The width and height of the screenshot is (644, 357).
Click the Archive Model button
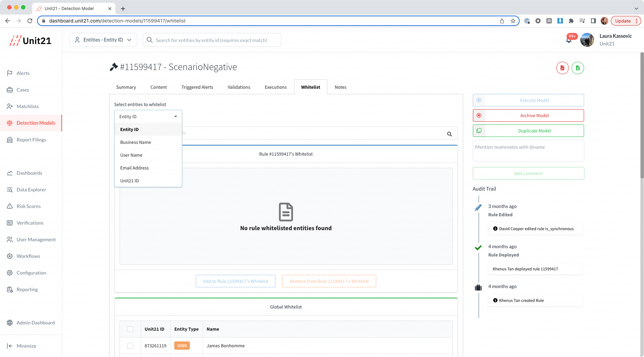click(528, 115)
